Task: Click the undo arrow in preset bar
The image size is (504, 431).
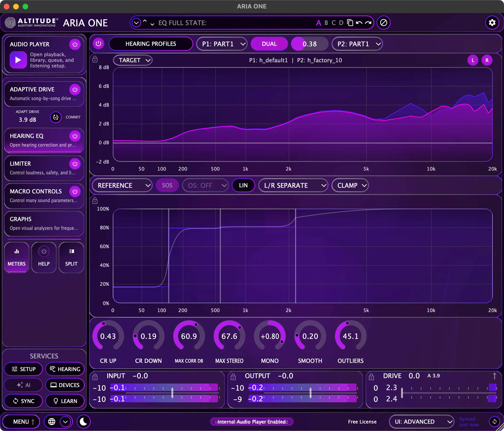Action: (359, 23)
